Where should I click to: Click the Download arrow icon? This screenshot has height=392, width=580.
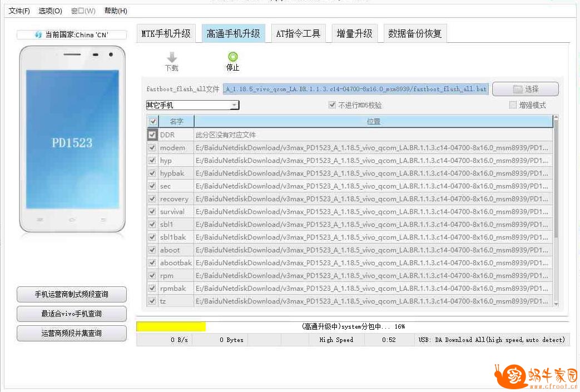[x=172, y=57]
